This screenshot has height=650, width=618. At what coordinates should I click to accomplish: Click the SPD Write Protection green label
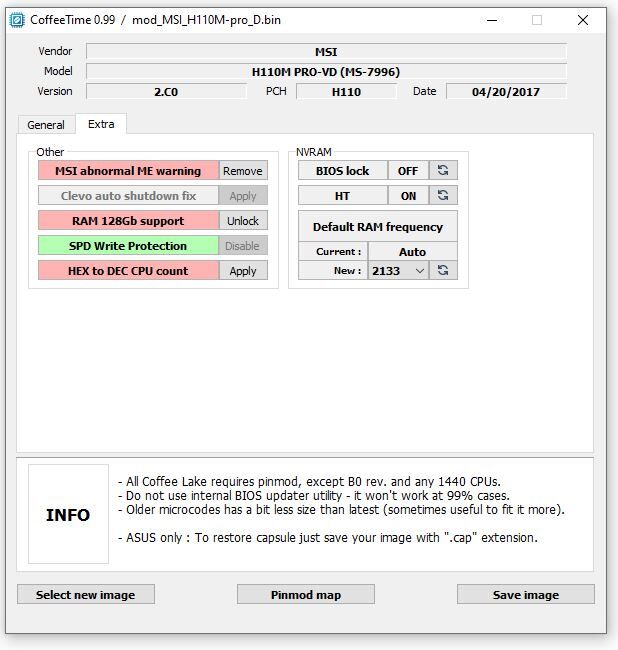click(x=128, y=245)
